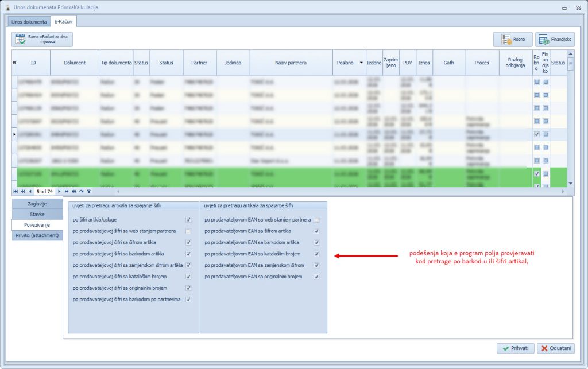Screen dimensions: 588x369
Task: Switch to the 'Unos dokumenta' tab
Action: [x=29, y=22]
